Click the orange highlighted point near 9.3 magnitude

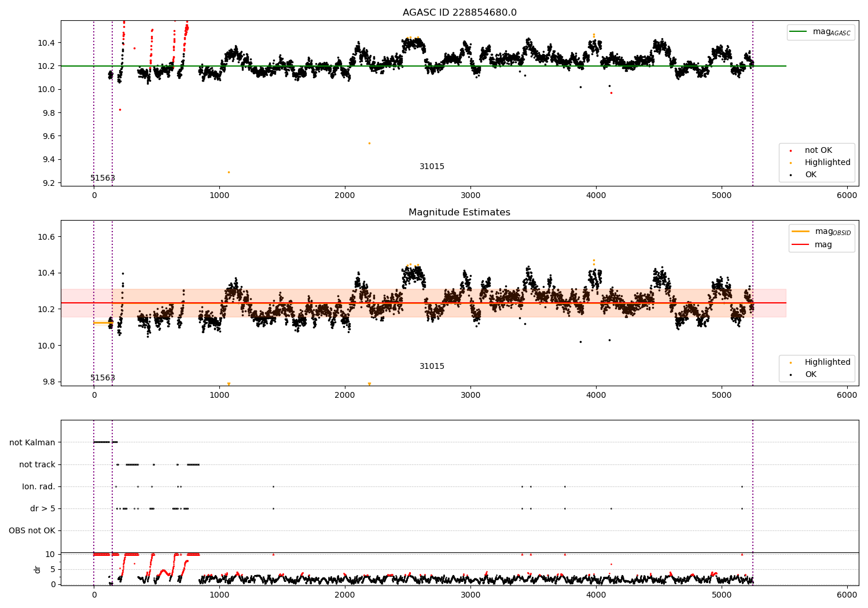point(229,173)
